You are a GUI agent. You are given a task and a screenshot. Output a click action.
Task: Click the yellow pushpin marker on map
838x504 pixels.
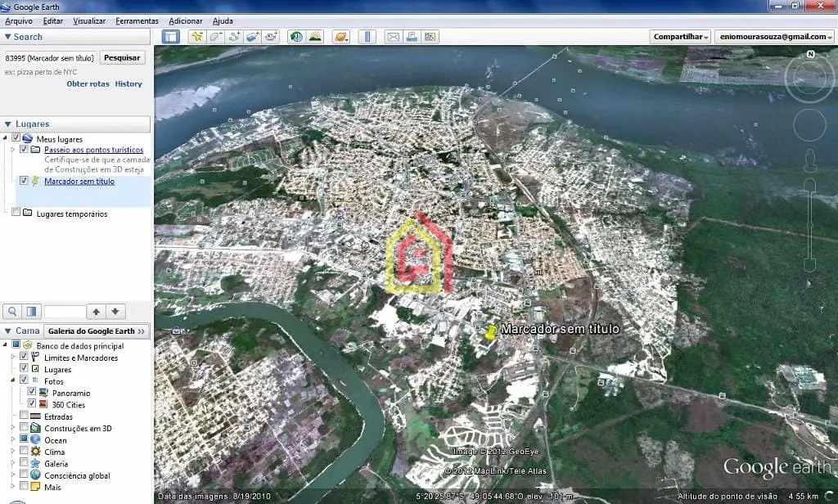491,332
